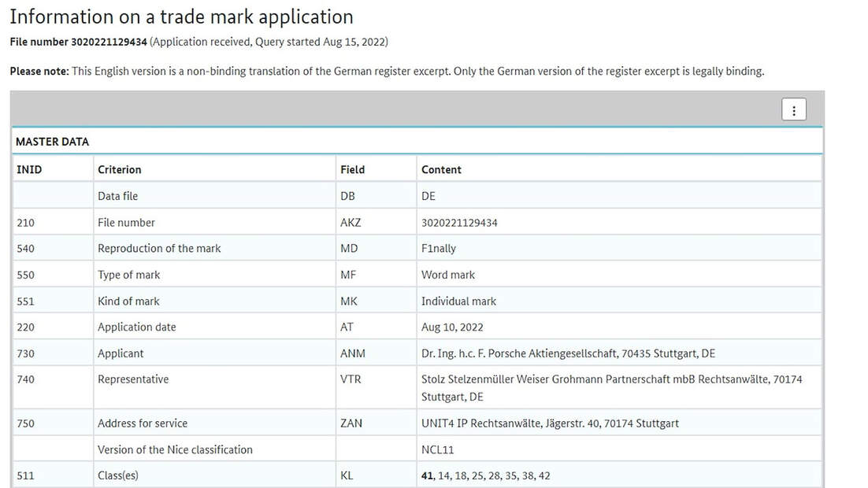The height and width of the screenshot is (488, 868).
Task: Select the ZAN field cell
Action: [x=376, y=423]
